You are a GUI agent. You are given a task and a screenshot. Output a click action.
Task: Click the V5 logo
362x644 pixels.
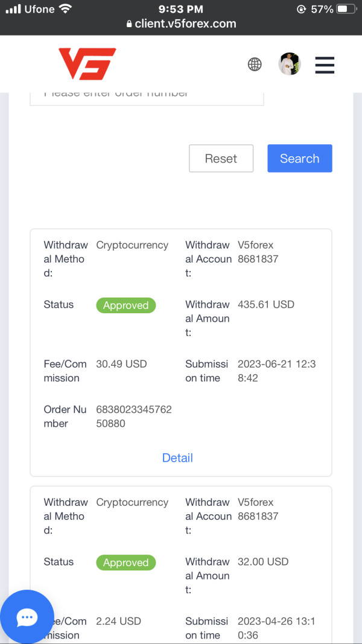(x=87, y=64)
